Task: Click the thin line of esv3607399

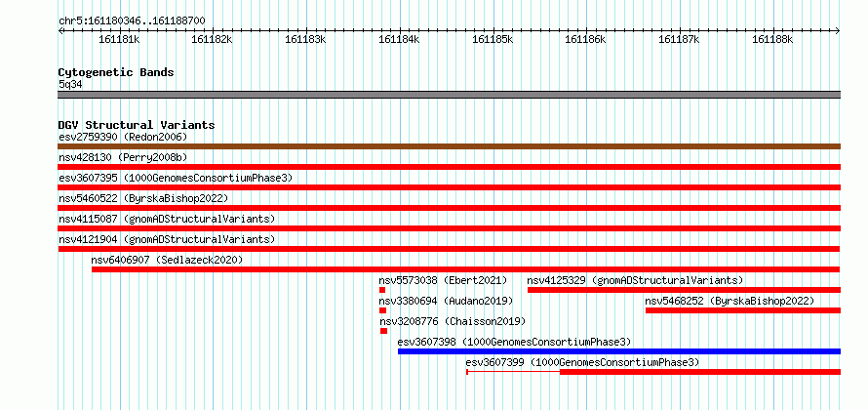Action: point(513,372)
